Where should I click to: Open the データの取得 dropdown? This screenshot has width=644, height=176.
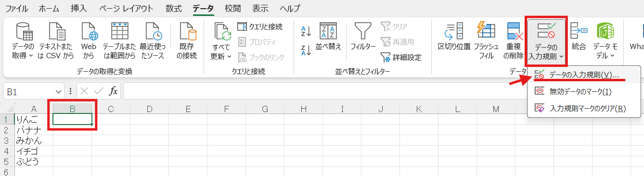(x=23, y=41)
